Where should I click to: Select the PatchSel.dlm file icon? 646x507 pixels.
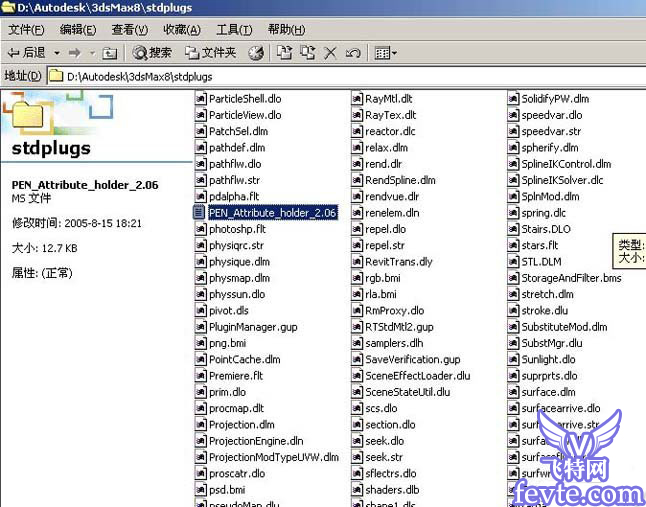click(200, 131)
